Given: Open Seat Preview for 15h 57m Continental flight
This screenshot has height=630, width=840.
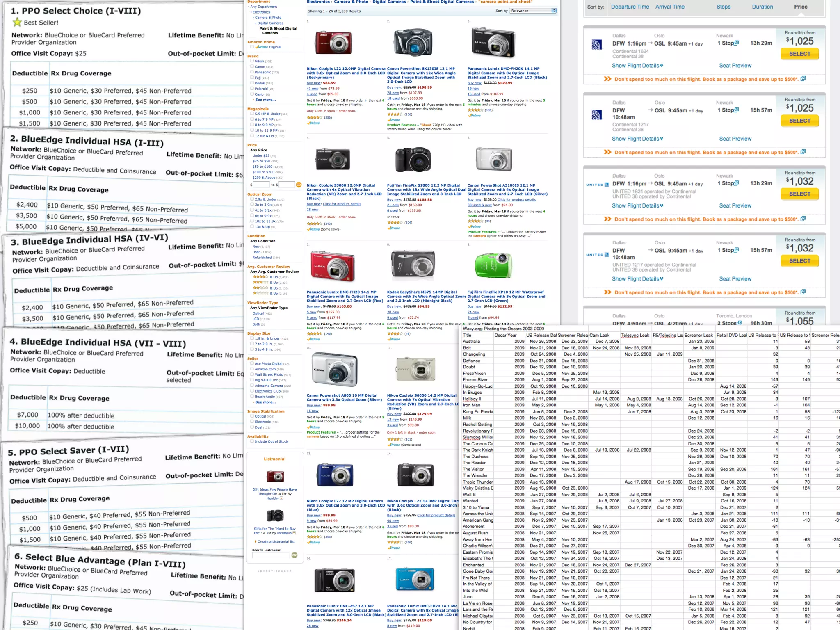Looking at the screenshot, I should (x=735, y=139).
